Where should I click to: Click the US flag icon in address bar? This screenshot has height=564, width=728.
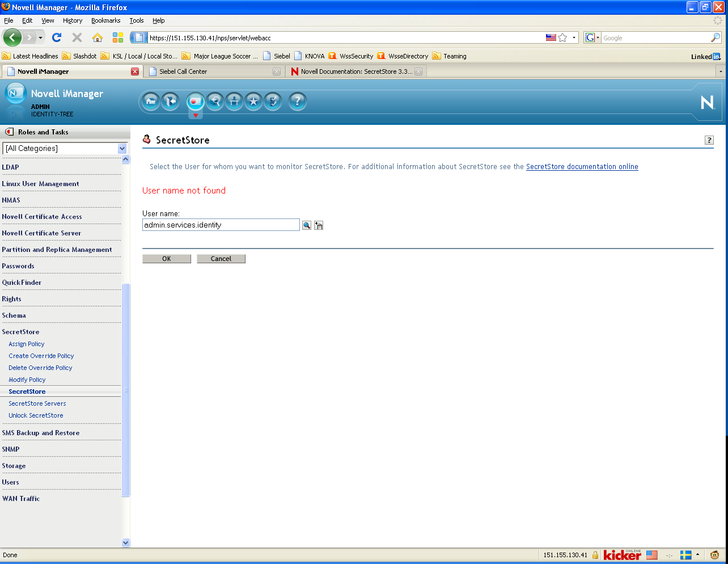[551, 37]
